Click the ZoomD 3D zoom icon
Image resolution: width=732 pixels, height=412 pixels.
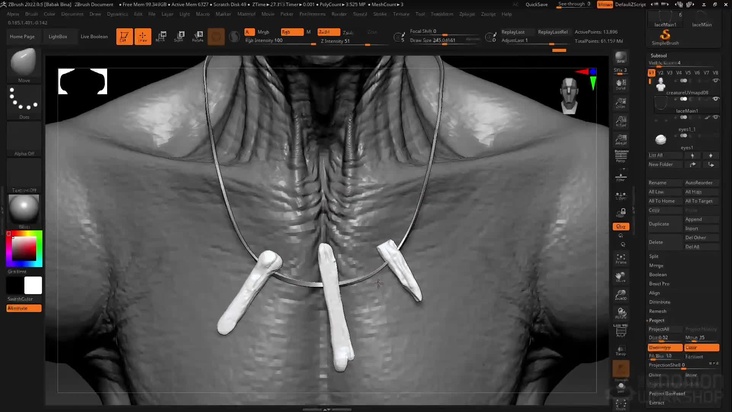[620, 295]
